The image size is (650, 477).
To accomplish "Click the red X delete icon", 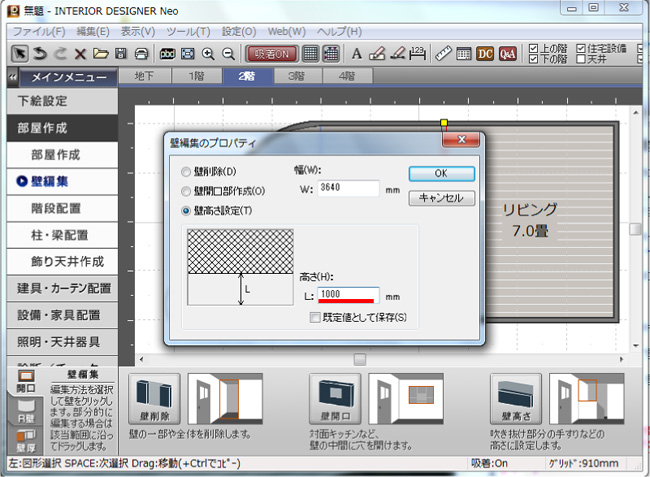I will [x=81, y=53].
